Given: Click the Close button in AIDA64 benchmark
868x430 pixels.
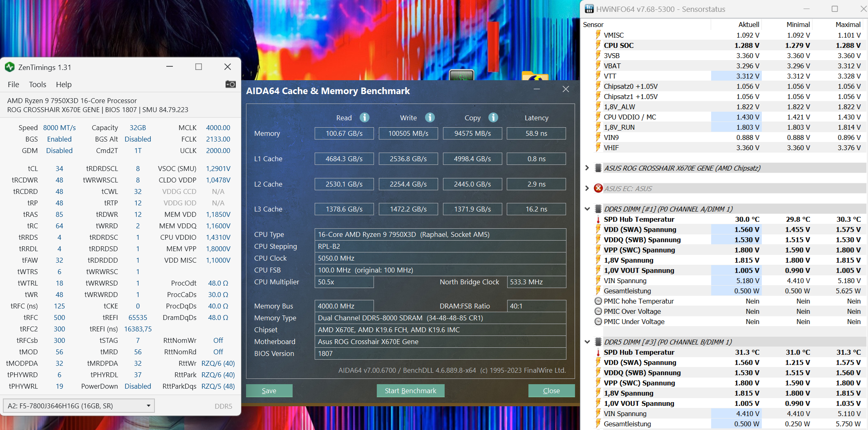Looking at the screenshot, I should point(551,391).
